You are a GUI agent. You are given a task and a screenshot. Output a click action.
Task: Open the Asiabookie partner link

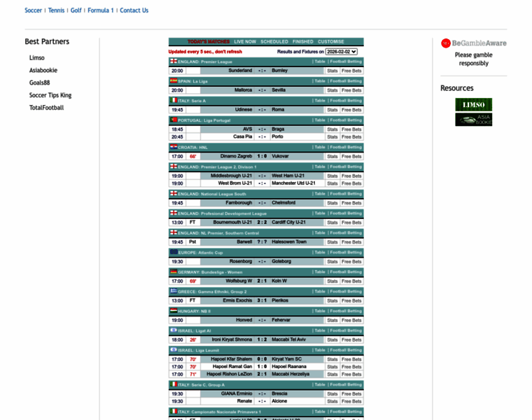(43, 70)
